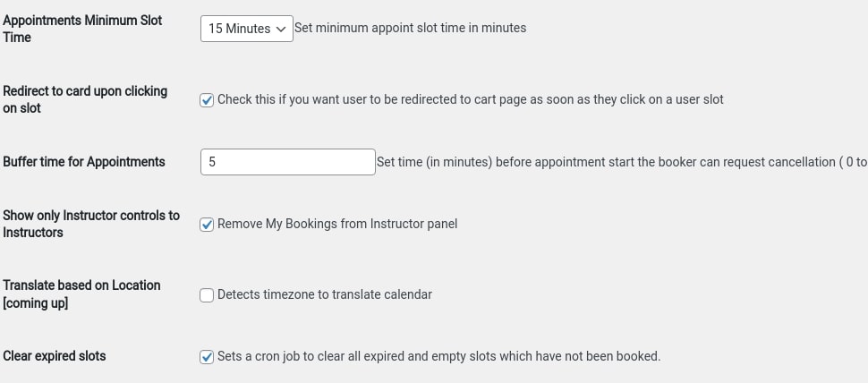The height and width of the screenshot is (383, 868).
Task: Click "Remove My Bookings from Instructor panel" text
Action: point(337,224)
